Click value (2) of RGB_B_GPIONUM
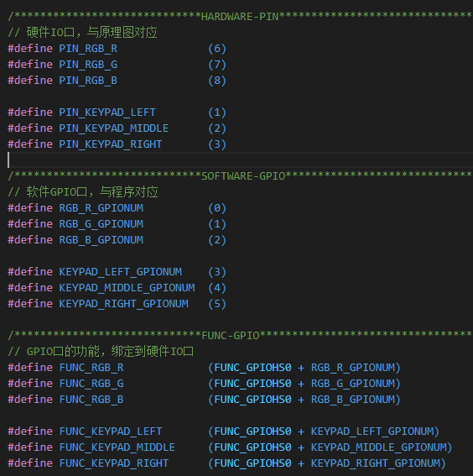The width and height of the screenshot is (473, 476). pyautogui.click(x=217, y=240)
